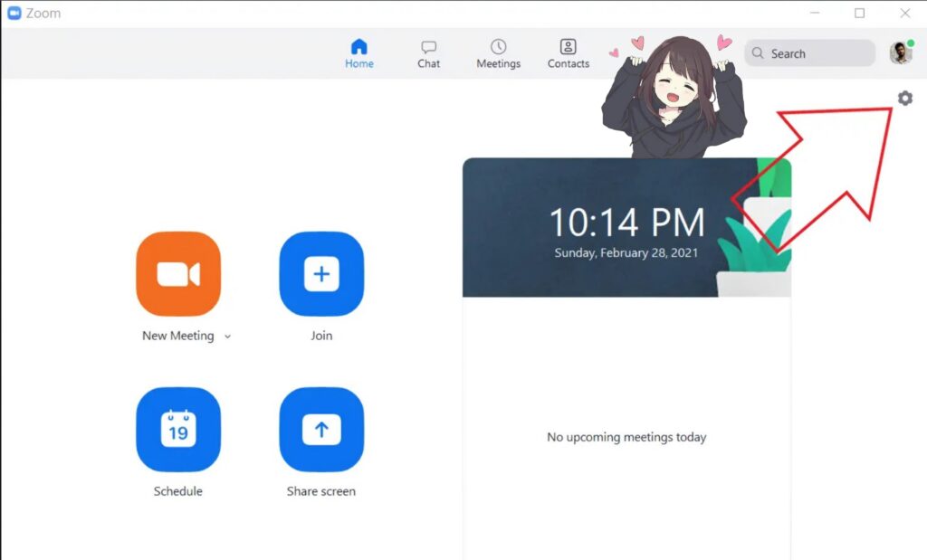The image size is (927, 560).
Task: Click the Schedule label text
Action: (178, 491)
